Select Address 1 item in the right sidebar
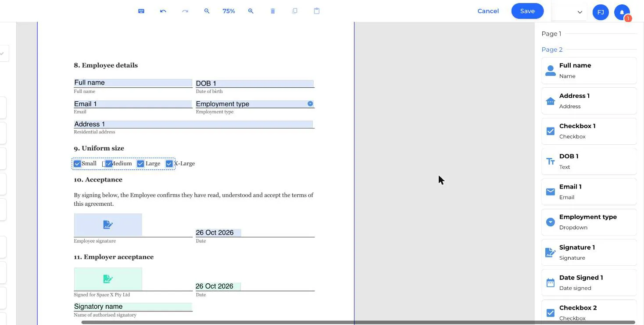This screenshot has height=325, width=644. click(589, 100)
